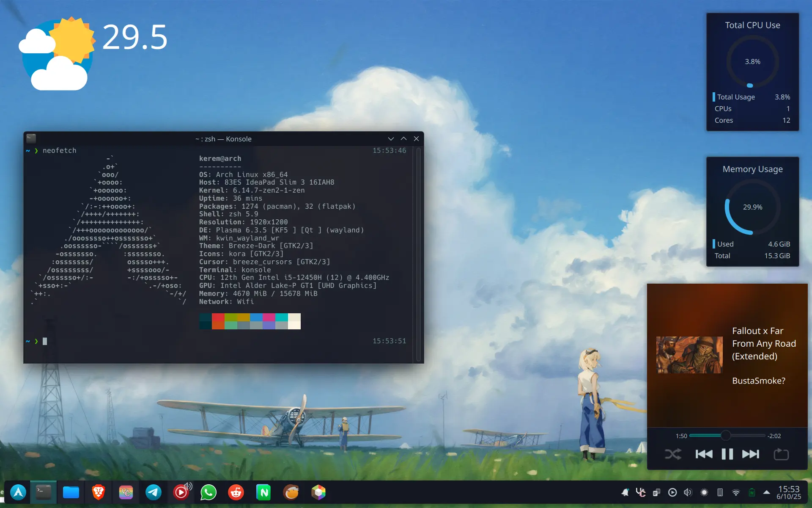The height and width of the screenshot is (508, 812).
Task: Open the blue folder file manager
Action: [x=71, y=492]
